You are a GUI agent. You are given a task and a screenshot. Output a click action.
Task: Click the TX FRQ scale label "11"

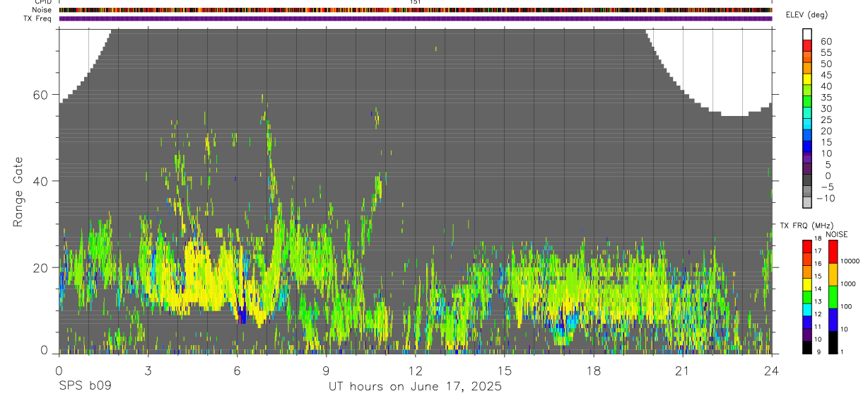818,327
